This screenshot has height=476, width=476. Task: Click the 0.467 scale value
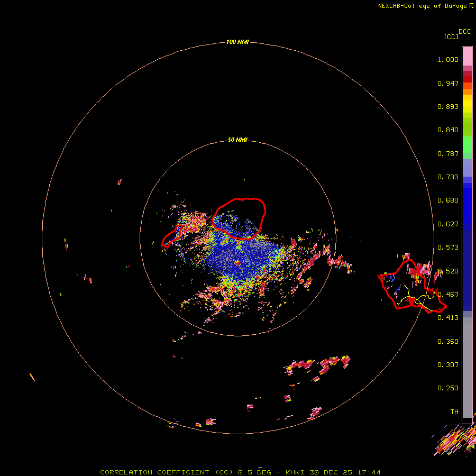(x=448, y=295)
